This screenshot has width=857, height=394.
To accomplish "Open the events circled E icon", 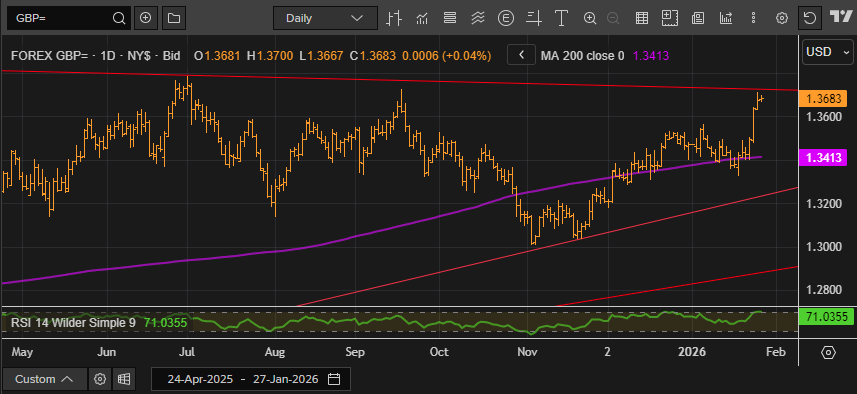I will pyautogui.click(x=506, y=18).
